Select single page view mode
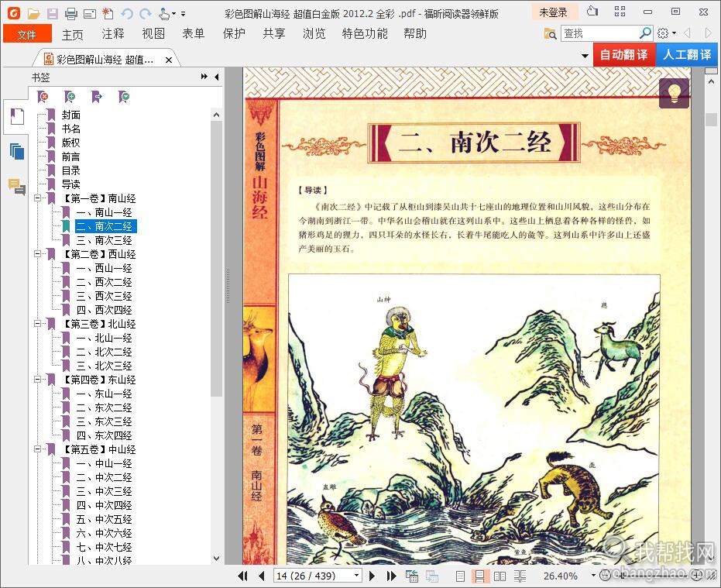Image resolution: width=721 pixels, height=588 pixels. pyautogui.click(x=460, y=576)
